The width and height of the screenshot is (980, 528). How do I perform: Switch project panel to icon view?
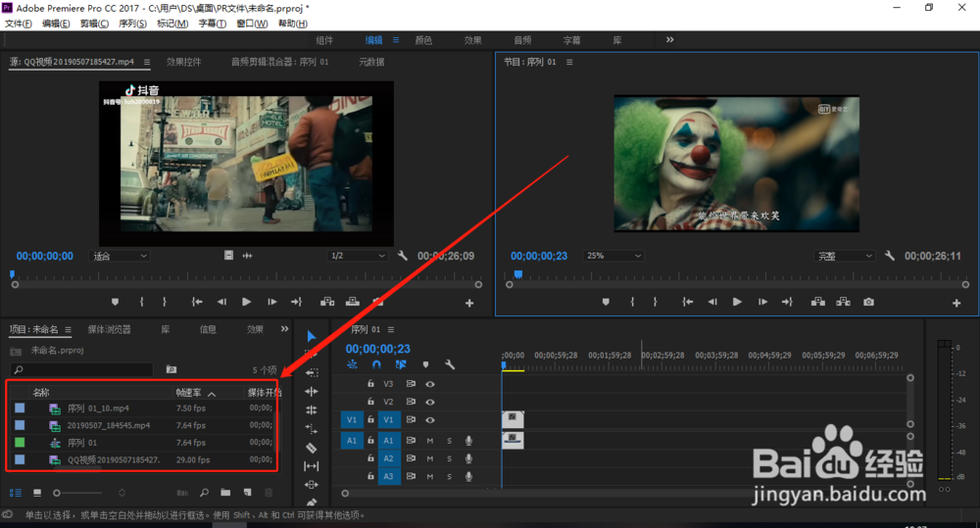coord(37,493)
